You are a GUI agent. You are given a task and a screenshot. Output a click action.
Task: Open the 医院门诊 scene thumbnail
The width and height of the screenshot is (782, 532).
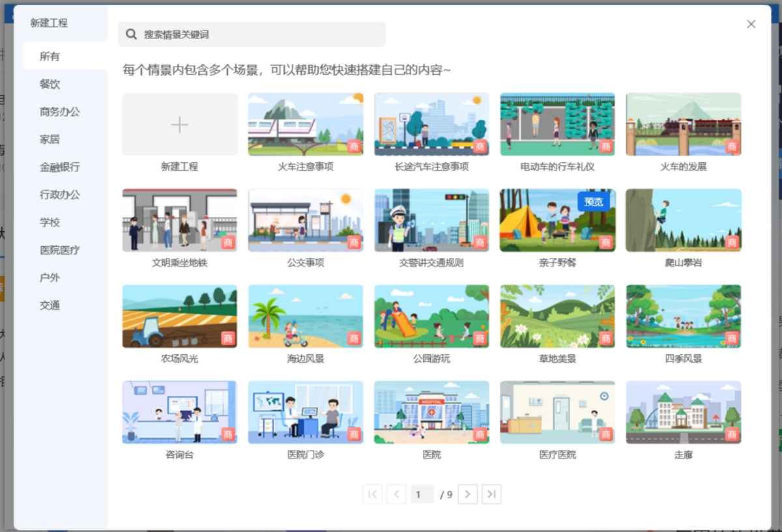[306, 412]
